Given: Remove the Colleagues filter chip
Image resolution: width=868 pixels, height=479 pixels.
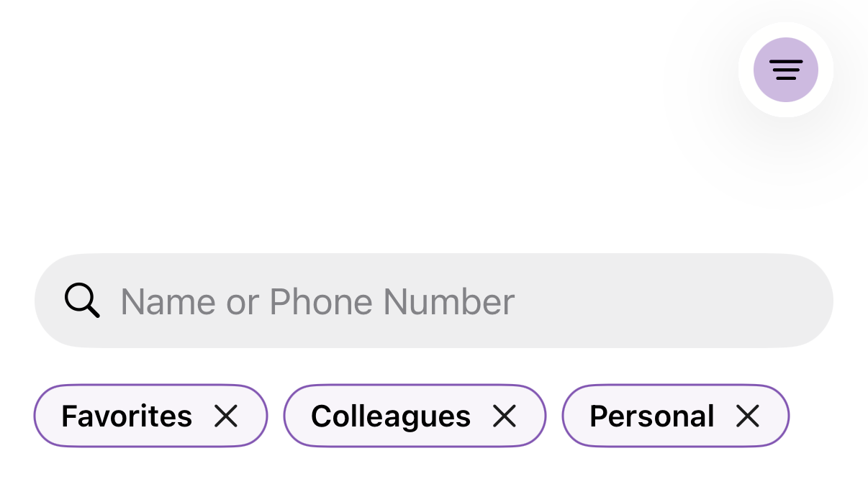Looking at the screenshot, I should tap(504, 416).
